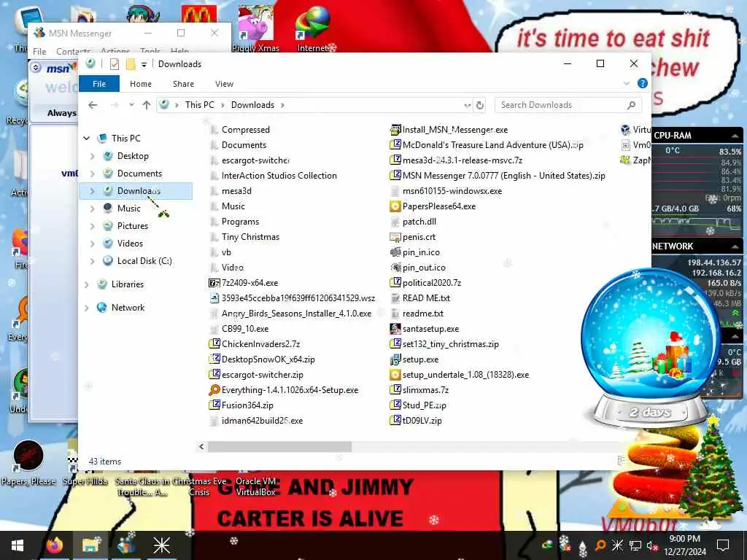Screen dimensions: 747x560
Task: Open Piggly Xmas desktop shortcut
Action: point(256,28)
